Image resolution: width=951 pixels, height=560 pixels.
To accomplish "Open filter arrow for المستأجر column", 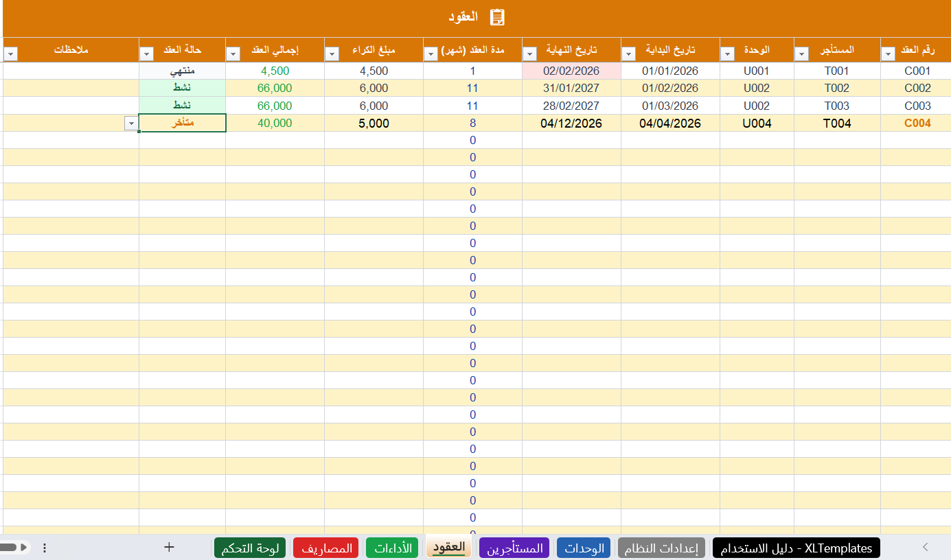I will (x=801, y=54).
